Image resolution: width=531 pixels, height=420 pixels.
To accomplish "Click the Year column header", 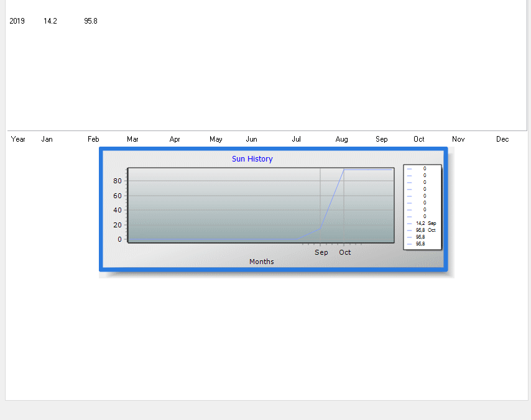I will (x=18, y=139).
